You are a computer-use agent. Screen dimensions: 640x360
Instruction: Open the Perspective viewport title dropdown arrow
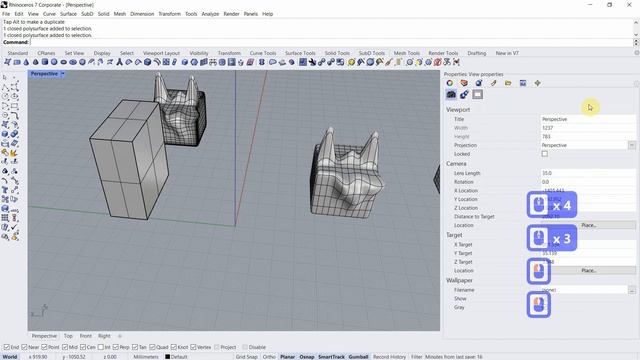pyautogui.click(x=63, y=74)
